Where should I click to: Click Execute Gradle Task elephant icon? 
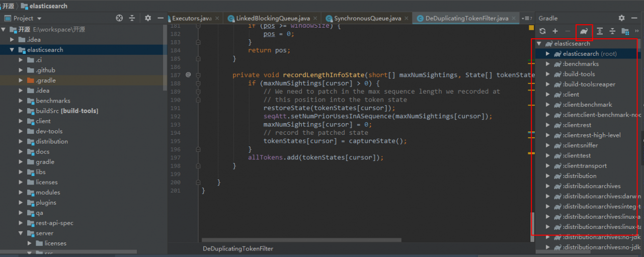pyautogui.click(x=584, y=31)
